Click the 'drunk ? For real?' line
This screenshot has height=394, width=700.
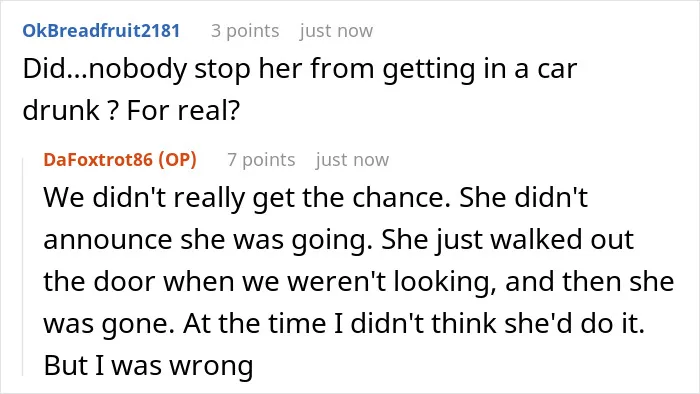131,110
